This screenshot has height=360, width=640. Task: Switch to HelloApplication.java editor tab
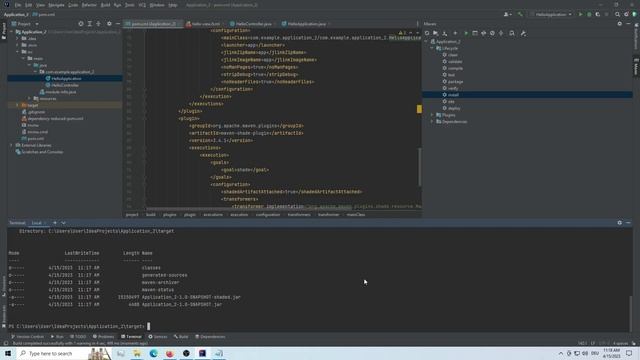tap(306, 24)
